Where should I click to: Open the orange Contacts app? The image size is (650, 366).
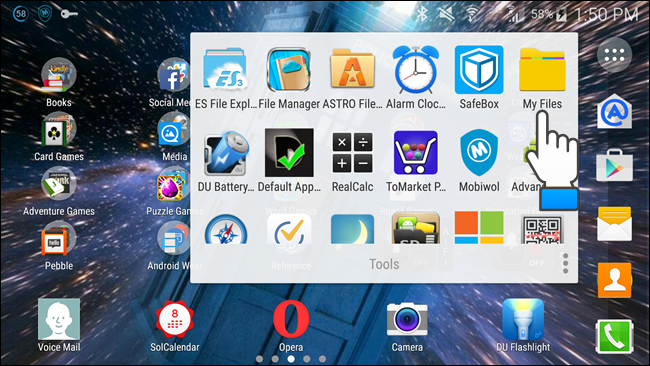pos(614,280)
